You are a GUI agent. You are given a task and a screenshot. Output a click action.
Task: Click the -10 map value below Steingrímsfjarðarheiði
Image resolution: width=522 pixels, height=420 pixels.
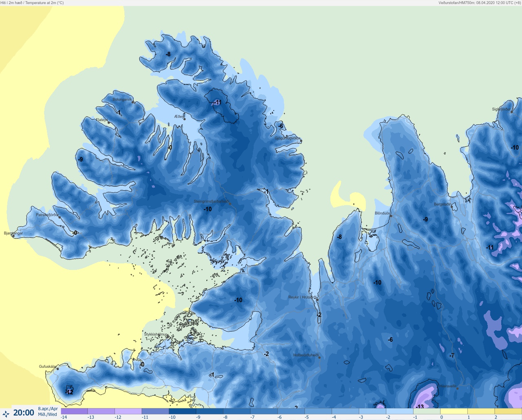tap(208, 209)
